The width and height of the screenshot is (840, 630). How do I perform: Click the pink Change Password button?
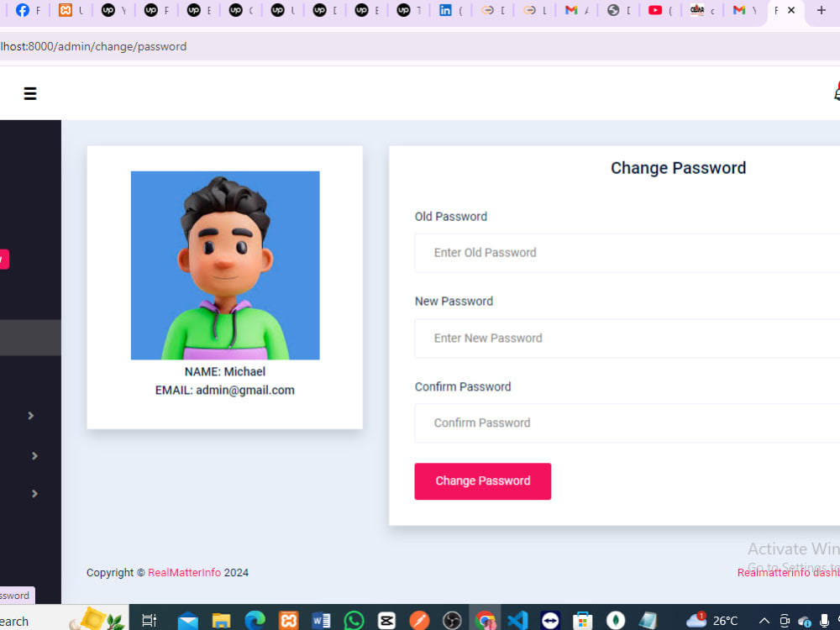[483, 481]
